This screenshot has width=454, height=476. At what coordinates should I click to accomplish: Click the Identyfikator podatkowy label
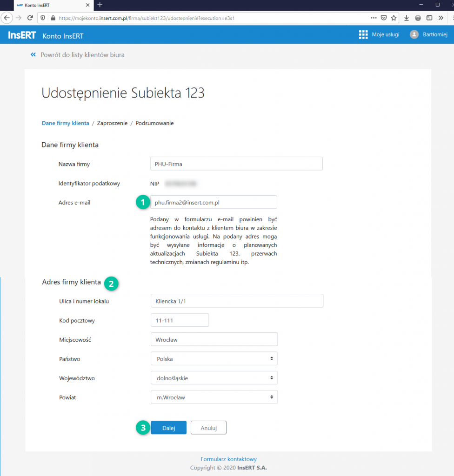click(89, 183)
